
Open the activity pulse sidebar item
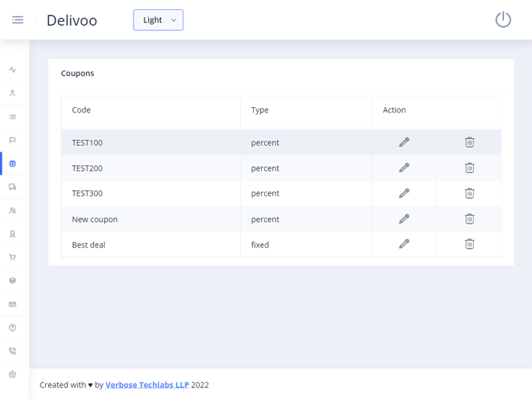tap(12, 70)
